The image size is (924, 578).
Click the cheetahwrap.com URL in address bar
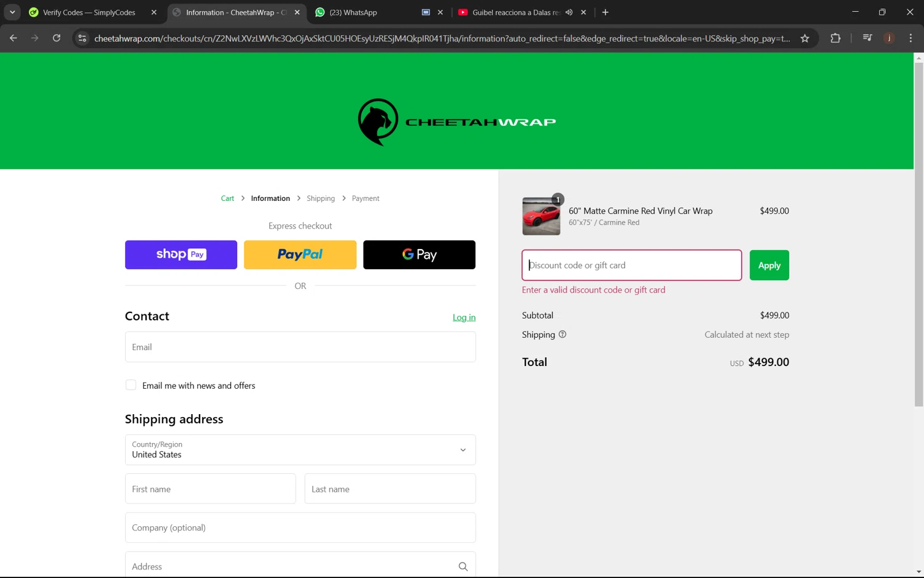(442, 38)
